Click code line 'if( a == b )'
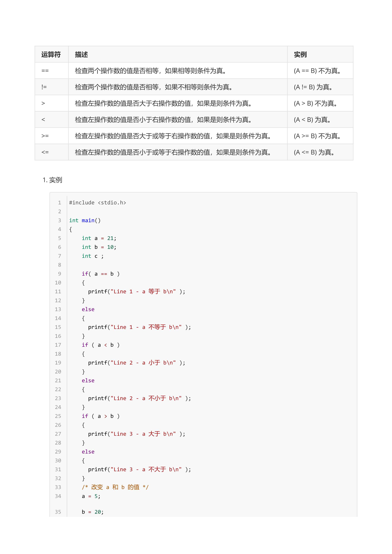 coord(101,274)
